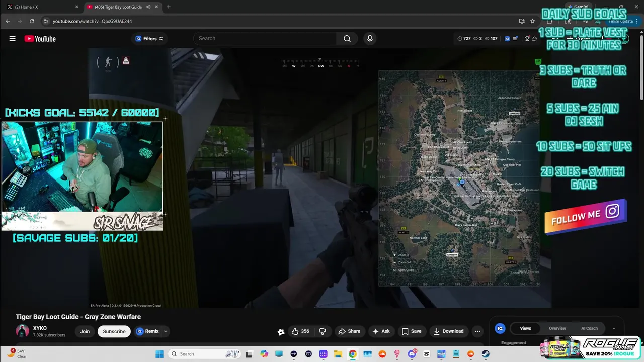Go back in Chrome navigation
Viewport: 644px width, 362px height.
click(x=8, y=21)
